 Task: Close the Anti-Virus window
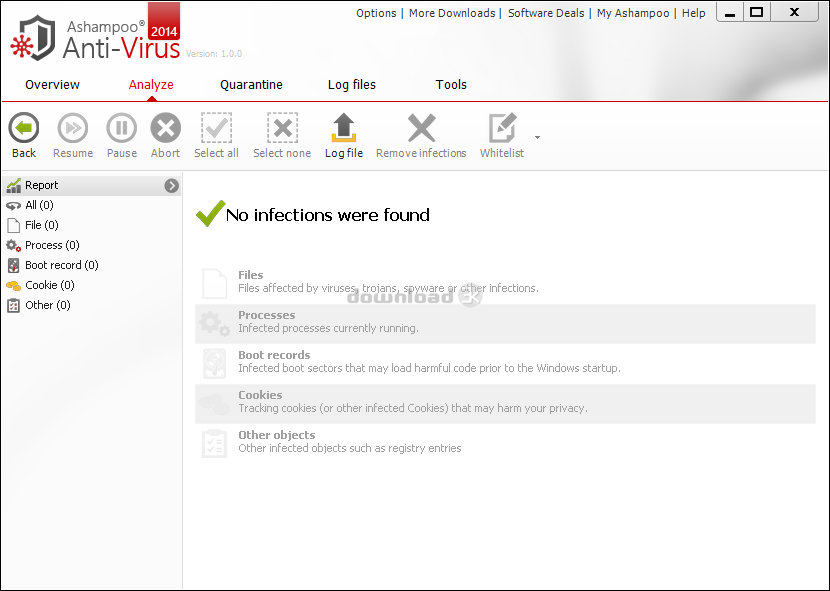click(x=795, y=13)
